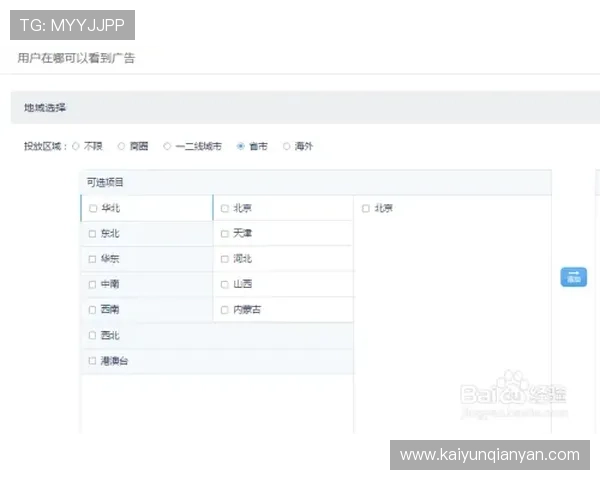This screenshot has height=480, width=600.
Task: Click the 地域选择 section heading
Action: coord(45,108)
